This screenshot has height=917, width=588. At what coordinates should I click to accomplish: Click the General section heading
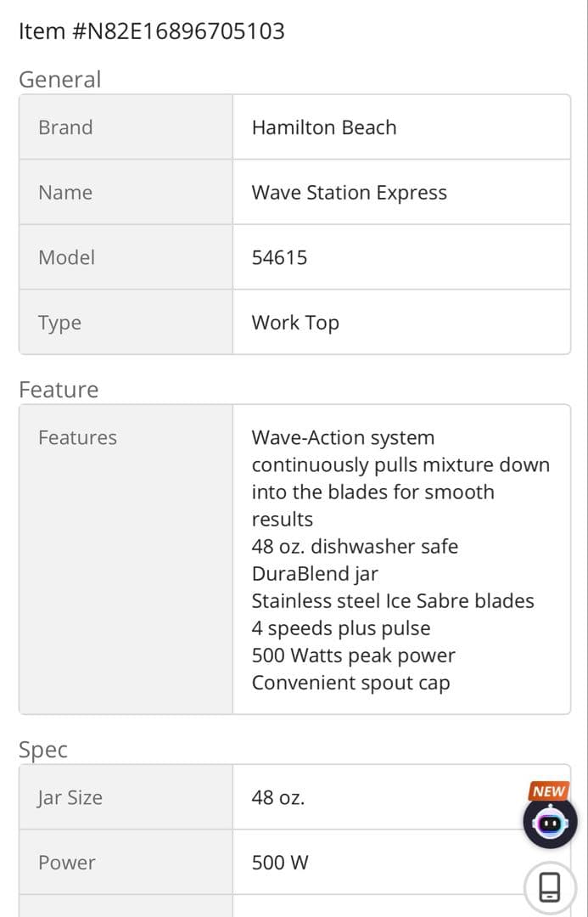point(59,79)
